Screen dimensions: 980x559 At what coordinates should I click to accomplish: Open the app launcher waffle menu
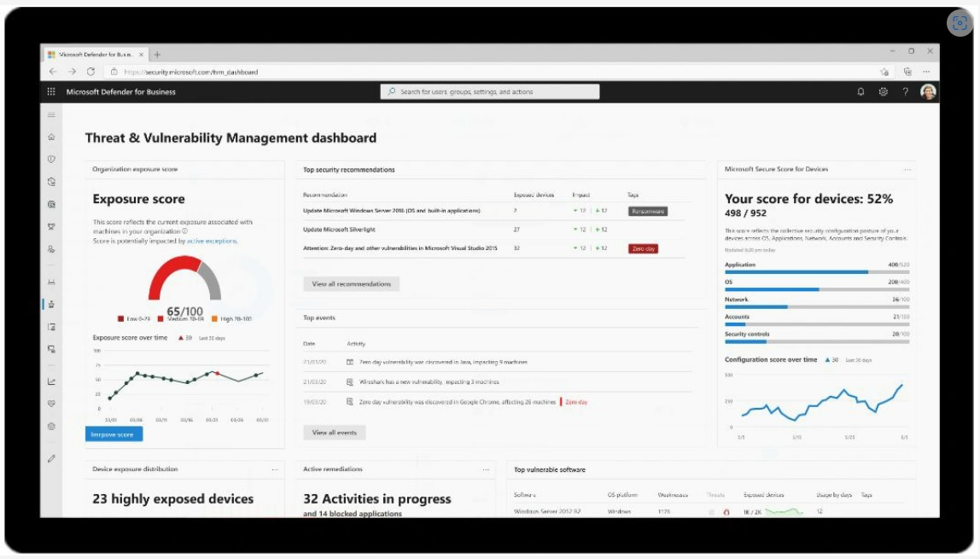click(51, 92)
